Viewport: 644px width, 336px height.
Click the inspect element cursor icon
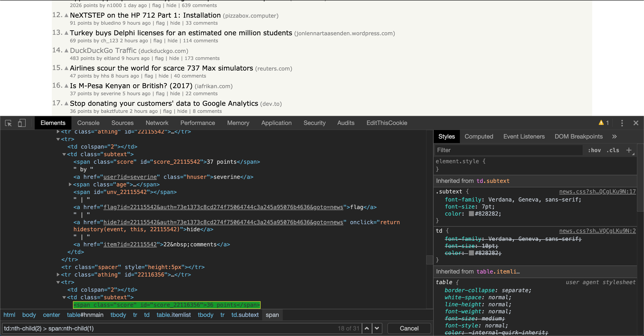9,123
